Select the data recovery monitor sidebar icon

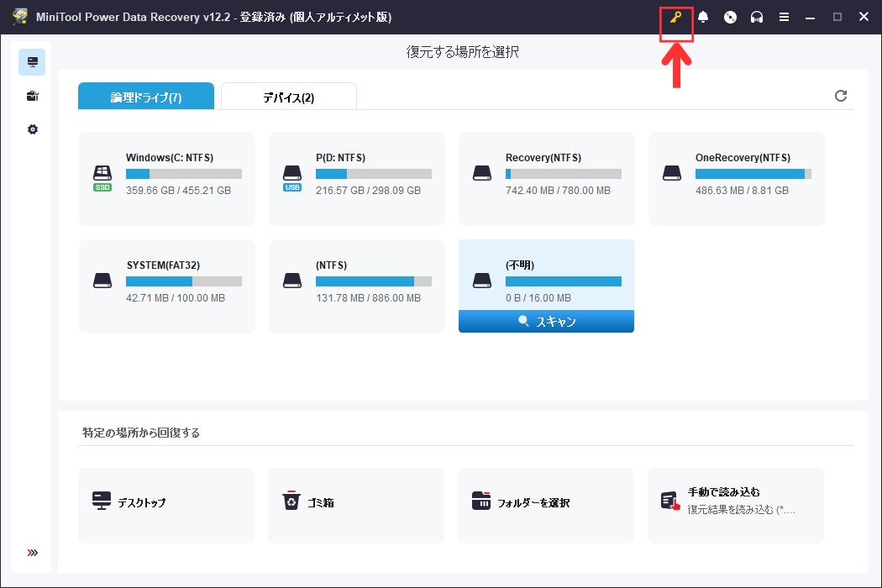coord(32,62)
